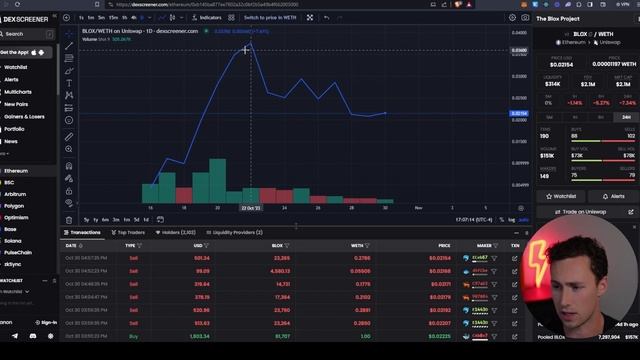Add compare symbol with plus icon

pos(67,18)
